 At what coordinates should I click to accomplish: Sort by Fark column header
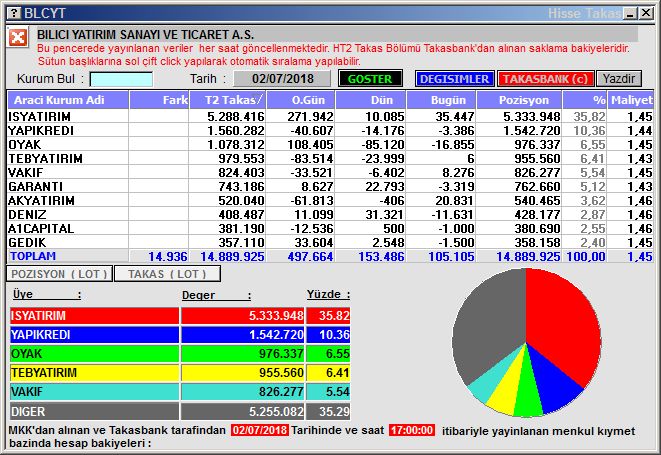159,100
